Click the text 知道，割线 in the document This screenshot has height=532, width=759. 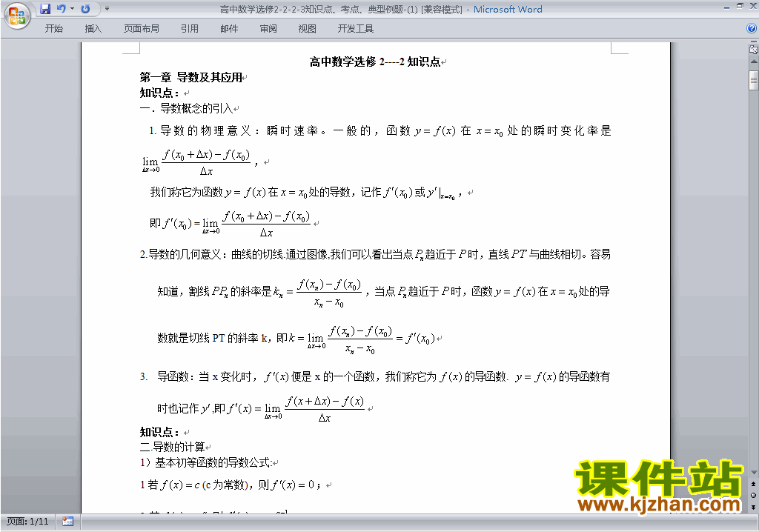(x=184, y=291)
